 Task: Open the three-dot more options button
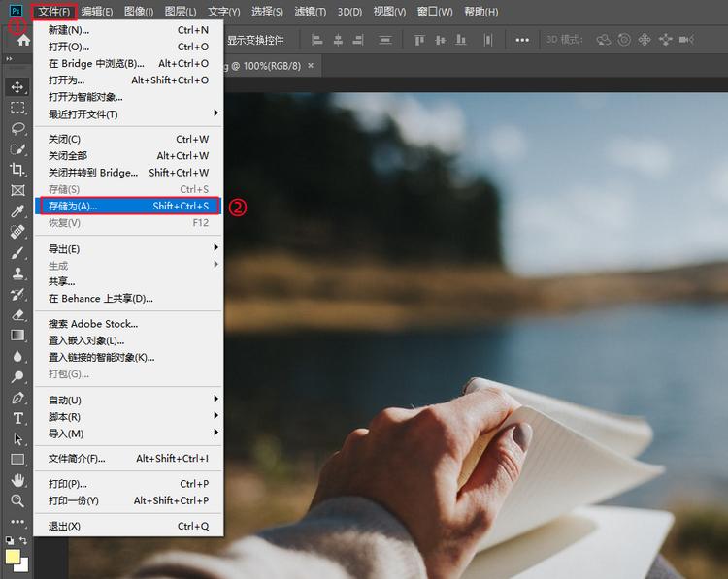522,40
